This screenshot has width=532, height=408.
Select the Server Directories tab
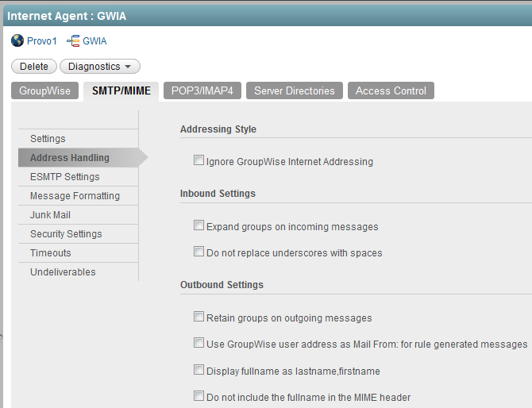[295, 90]
